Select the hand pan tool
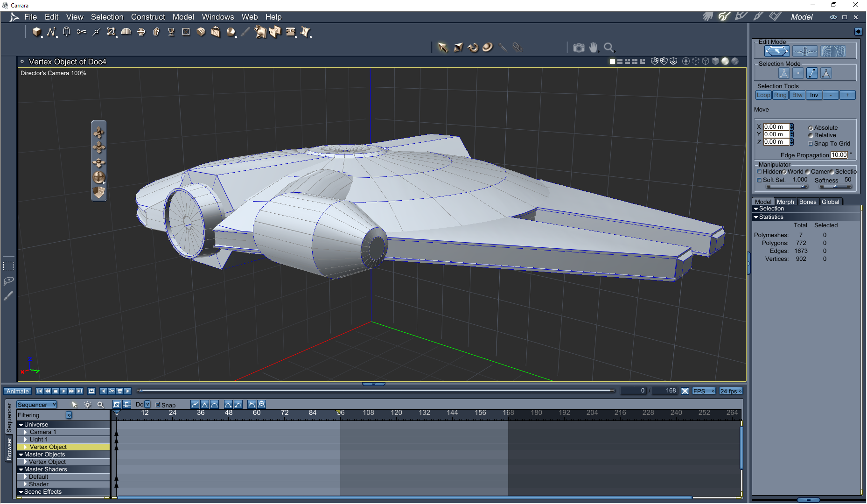This screenshot has width=867, height=504. click(x=594, y=48)
